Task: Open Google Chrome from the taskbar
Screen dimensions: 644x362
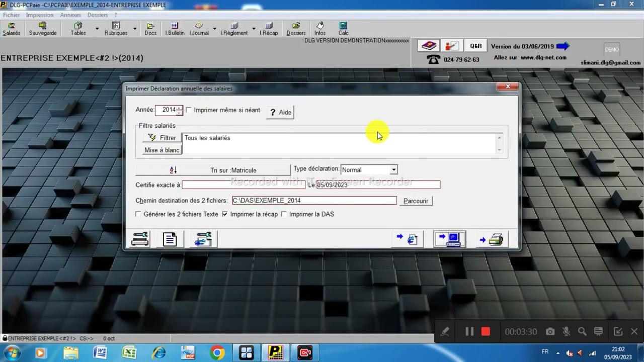Action: (217, 353)
